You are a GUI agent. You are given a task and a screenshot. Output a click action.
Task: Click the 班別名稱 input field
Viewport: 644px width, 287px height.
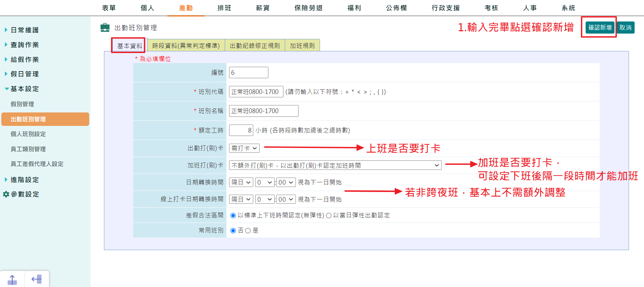click(264, 111)
